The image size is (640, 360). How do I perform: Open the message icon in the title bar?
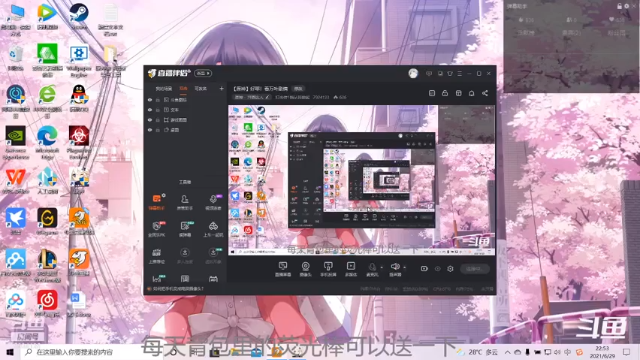point(429,73)
